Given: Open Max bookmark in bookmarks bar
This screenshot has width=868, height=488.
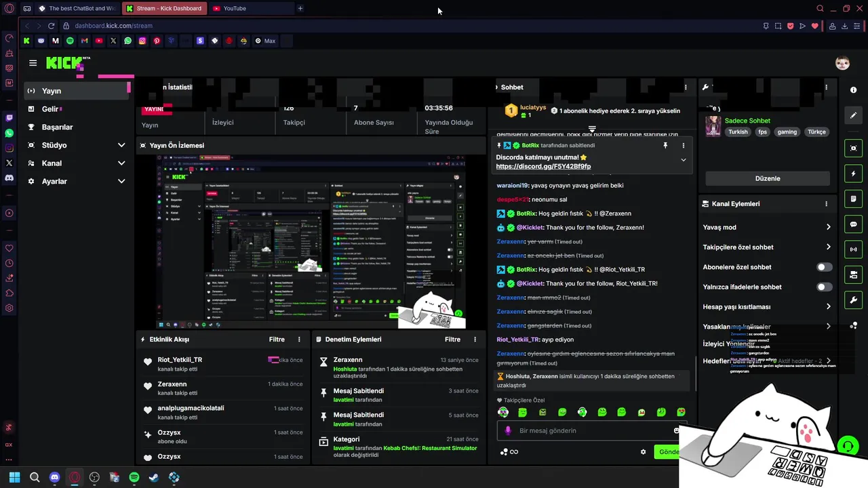Looking at the screenshot, I should click(x=265, y=41).
